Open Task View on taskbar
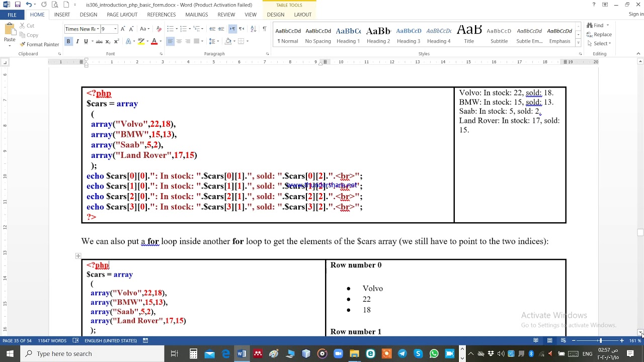The image size is (644, 362). click(x=174, y=353)
